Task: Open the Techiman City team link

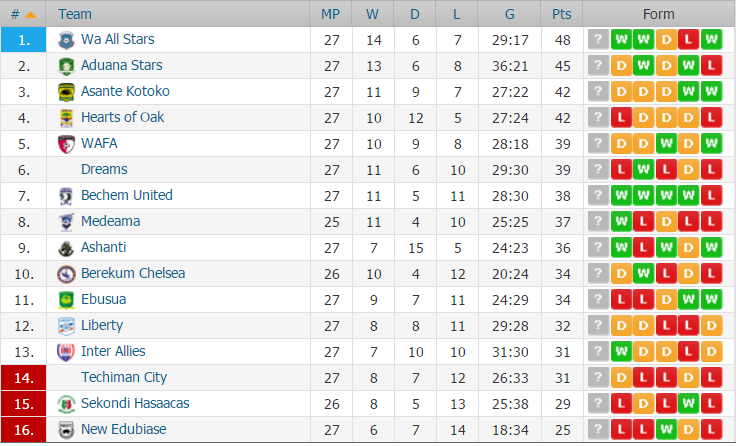Action: 124,377
